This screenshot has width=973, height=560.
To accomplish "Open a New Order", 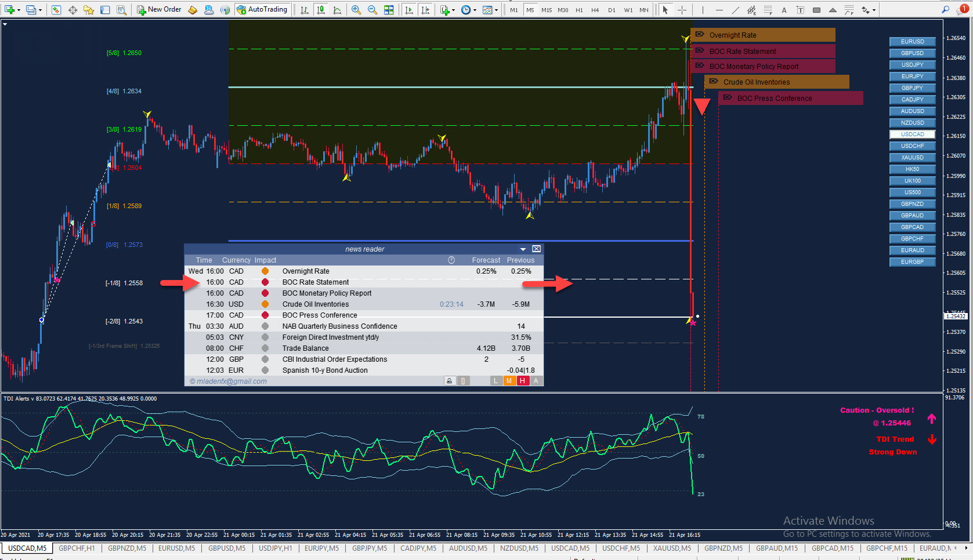I will click(x=159, y=10).
